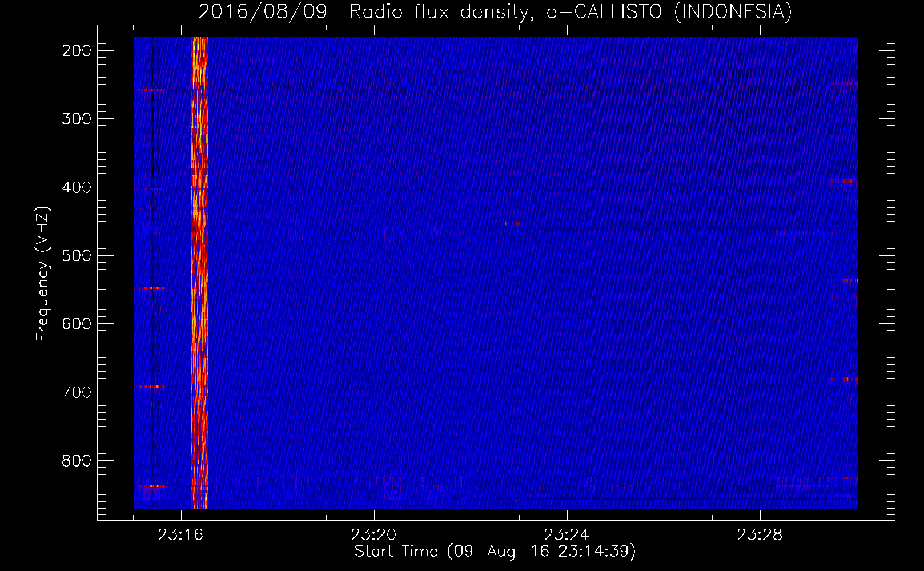Image resolution: width=924 pixels, height=571 pixels.
Task: Click the 300 frequency axis label
Action: point(77,119)
